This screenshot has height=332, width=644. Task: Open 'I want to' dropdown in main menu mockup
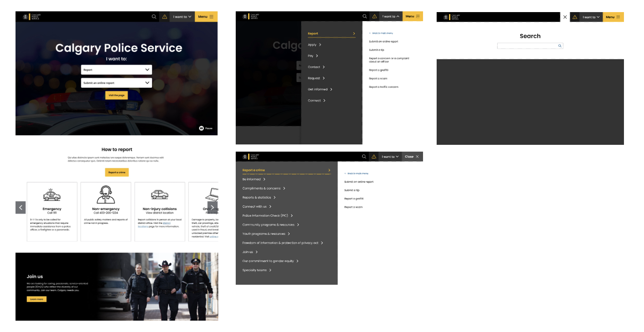[x=390, y=157]
